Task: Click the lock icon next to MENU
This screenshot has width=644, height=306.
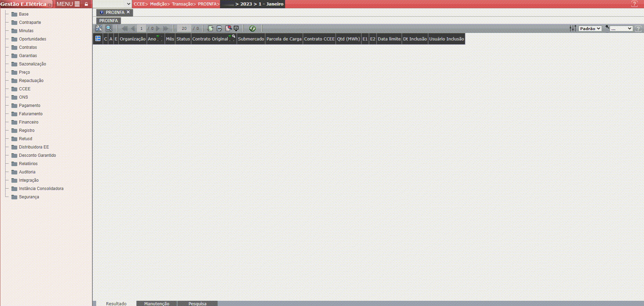Action: click(86, 4)
